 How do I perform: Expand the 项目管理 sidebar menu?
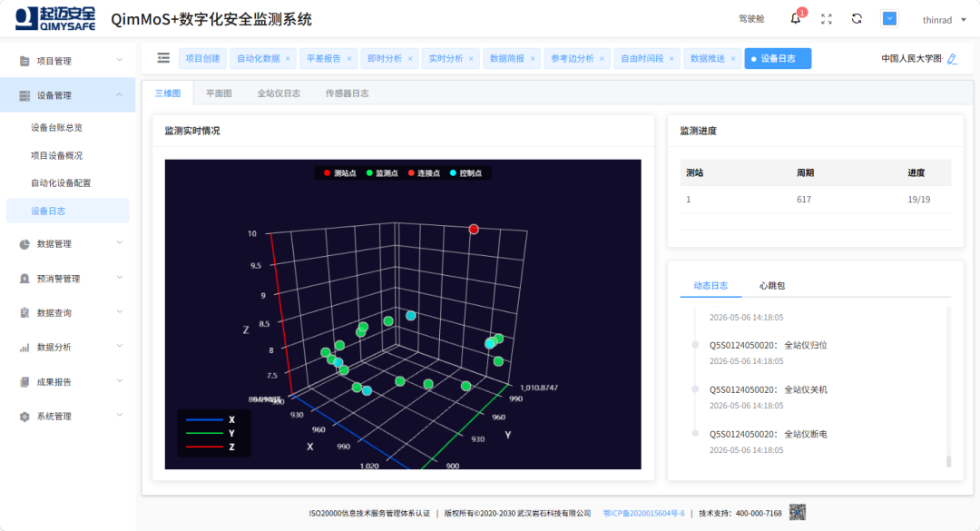coord(67,61)
